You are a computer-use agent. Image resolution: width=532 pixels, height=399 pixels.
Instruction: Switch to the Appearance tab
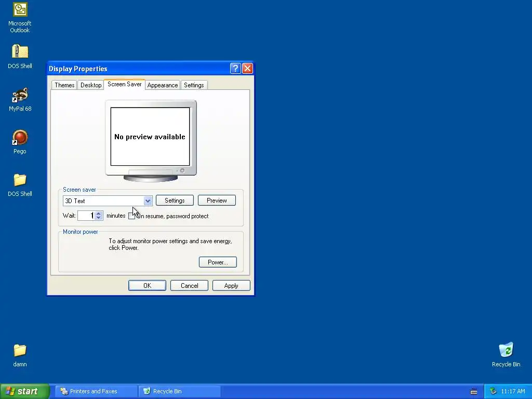click(163, 85)
